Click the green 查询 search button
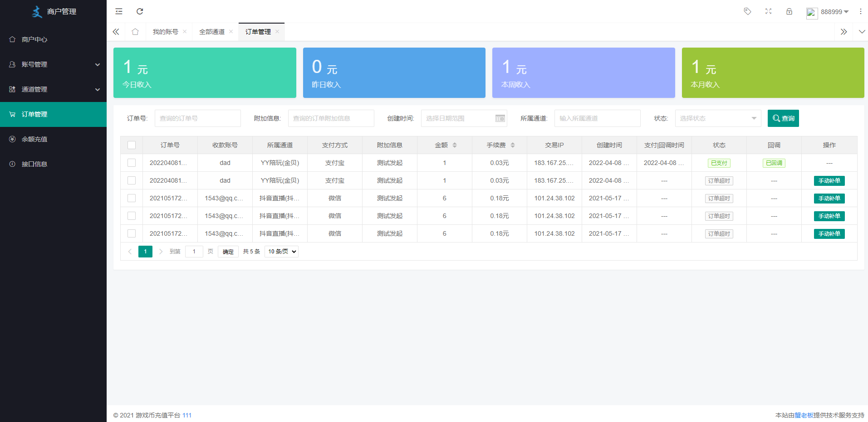 783,118
